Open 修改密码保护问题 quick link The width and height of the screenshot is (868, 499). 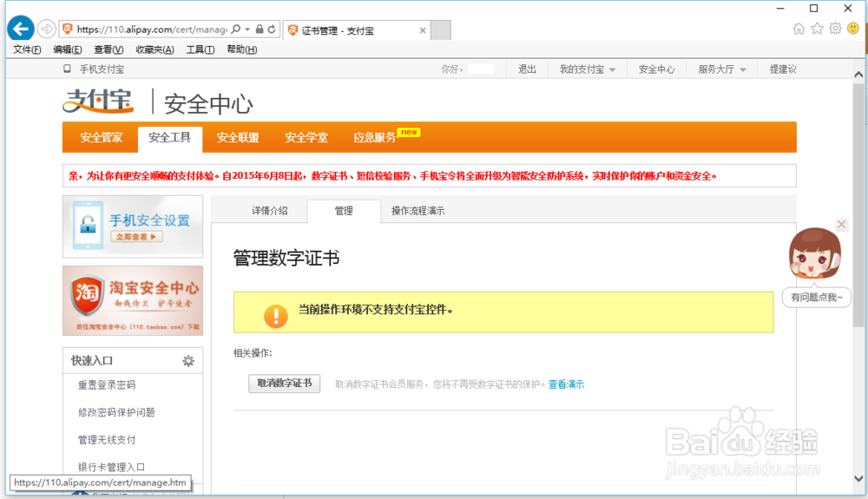[116, 412]
